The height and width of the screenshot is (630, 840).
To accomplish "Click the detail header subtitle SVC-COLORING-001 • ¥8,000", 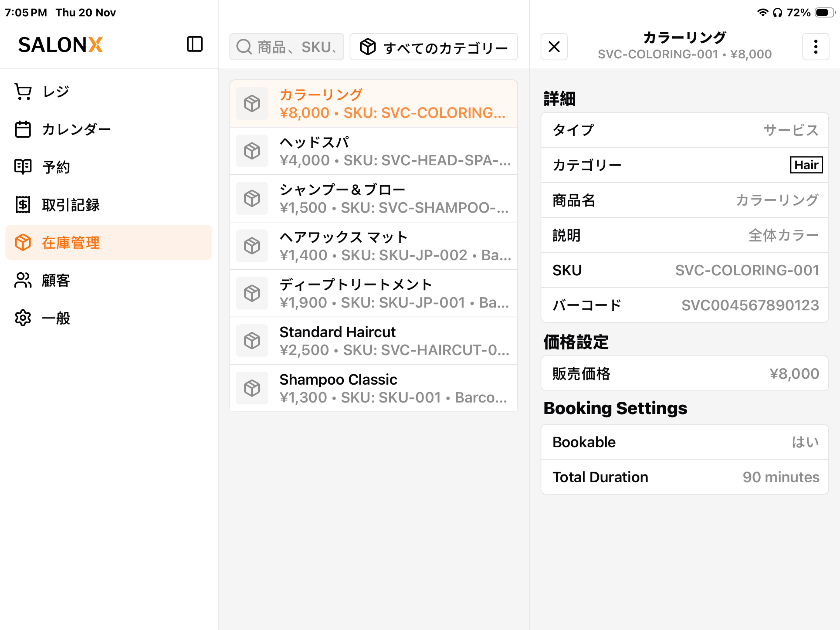I will [x=685, y=54].
